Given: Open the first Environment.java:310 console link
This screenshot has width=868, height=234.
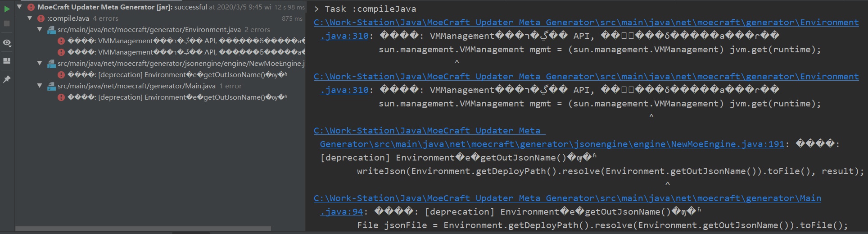Looking at the screenshot, I should (x=586, y=23).
